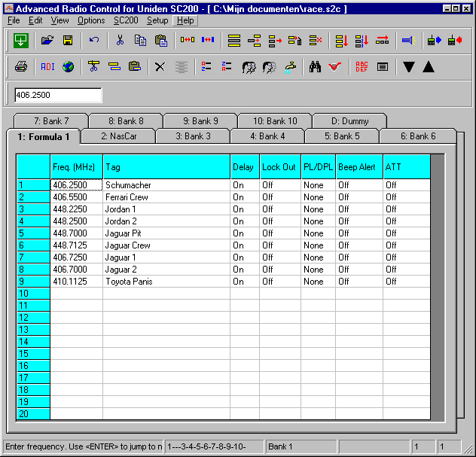Open a file with the folder icon

pyautogui.click(x=47, y=41)
